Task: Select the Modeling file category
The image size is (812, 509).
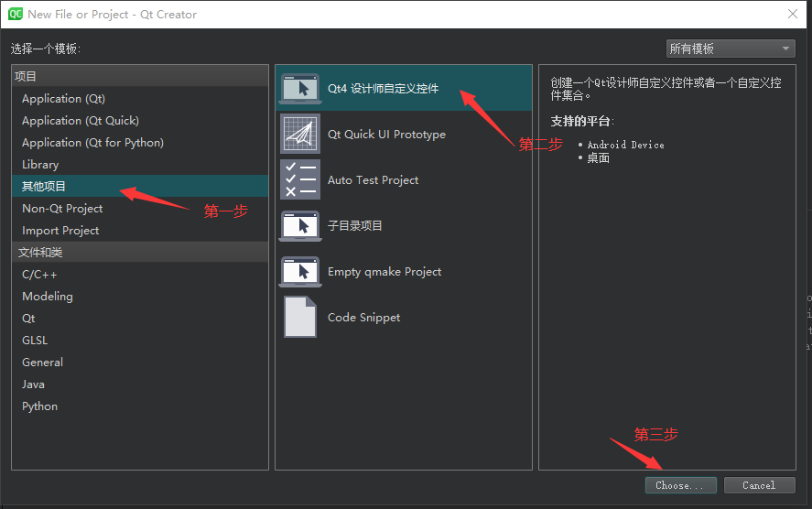Action: [140, 297]
